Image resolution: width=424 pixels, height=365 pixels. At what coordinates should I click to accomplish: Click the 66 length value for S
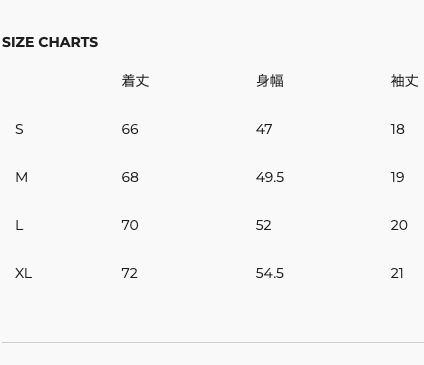coord(130,129)
